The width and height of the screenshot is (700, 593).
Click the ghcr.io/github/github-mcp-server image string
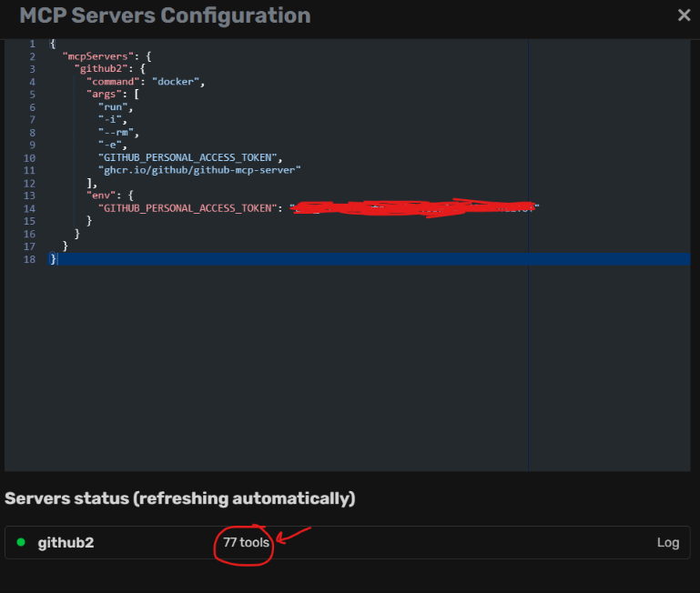[199, 170]
